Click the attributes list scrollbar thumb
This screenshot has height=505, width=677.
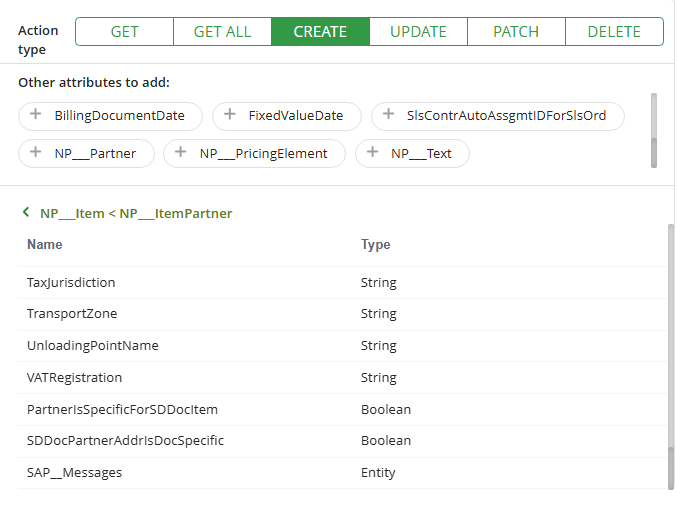pos(654,152)
